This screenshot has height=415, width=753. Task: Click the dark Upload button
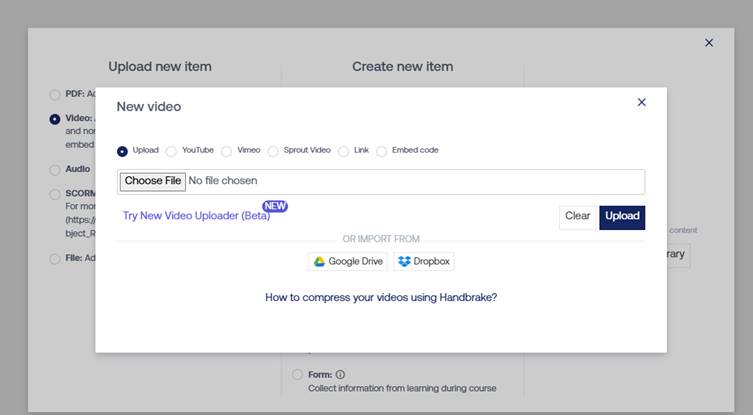click(622, 217)
